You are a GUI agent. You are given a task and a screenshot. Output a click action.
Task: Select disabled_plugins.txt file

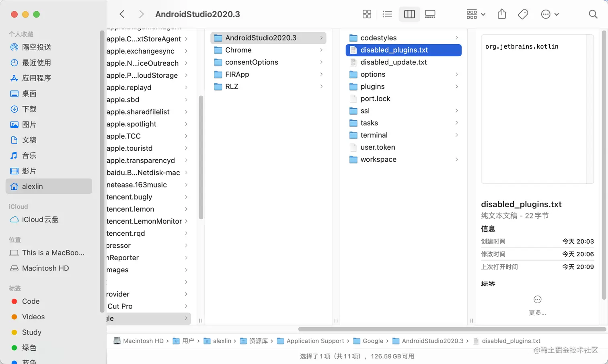[404, 50]
